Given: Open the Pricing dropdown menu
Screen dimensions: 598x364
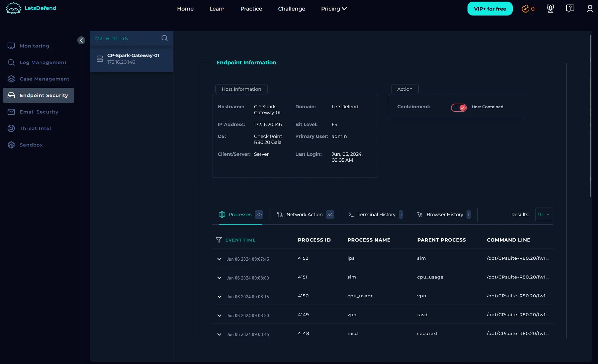Looking at the screenshot, I should coord(334,9).
